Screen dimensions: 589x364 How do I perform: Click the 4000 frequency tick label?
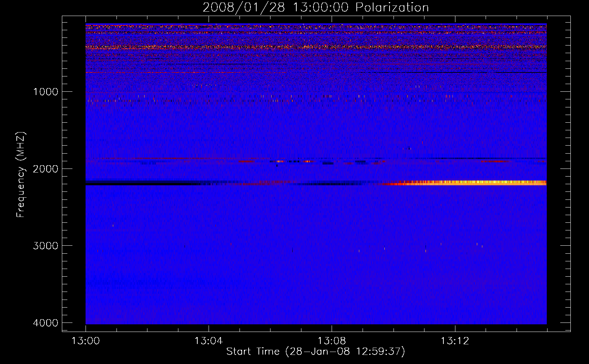coord(46,323)
